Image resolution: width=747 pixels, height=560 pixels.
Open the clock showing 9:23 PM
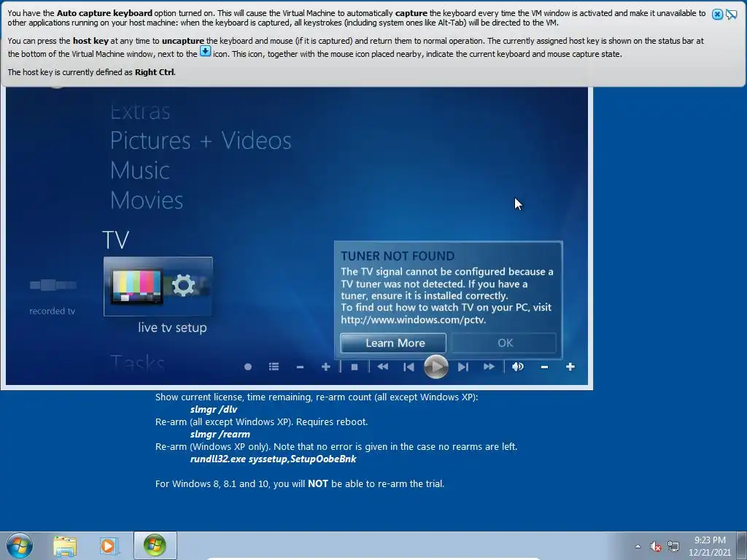[710, 546]
